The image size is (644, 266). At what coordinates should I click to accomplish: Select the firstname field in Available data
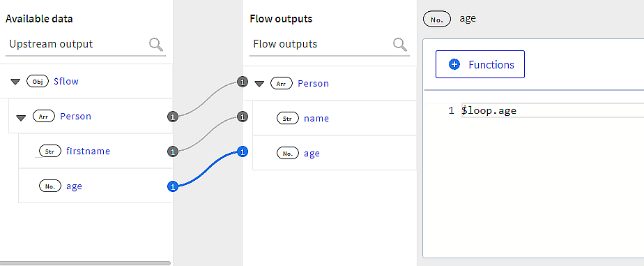click(89, 152)
